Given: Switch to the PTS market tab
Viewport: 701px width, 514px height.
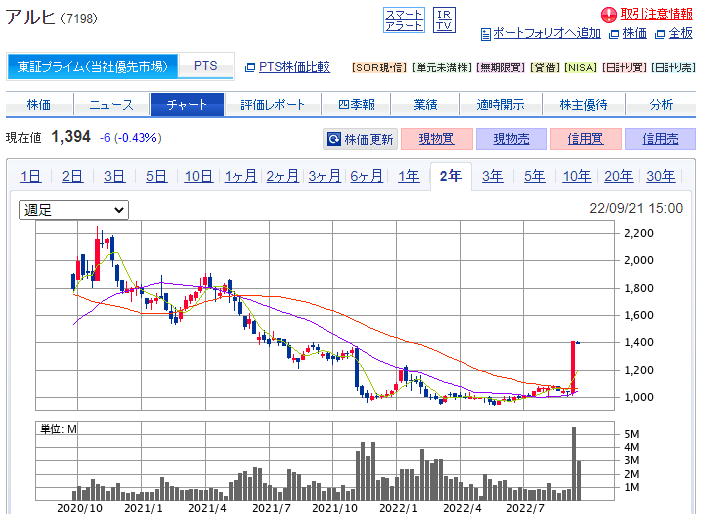Looking at the screenshot, I should coord(206,66).
